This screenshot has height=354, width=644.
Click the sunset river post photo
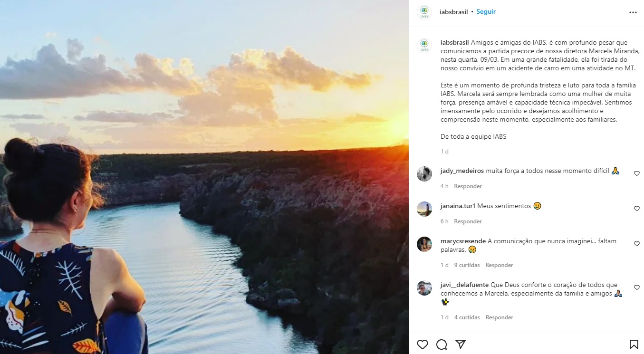coord(204,177)
